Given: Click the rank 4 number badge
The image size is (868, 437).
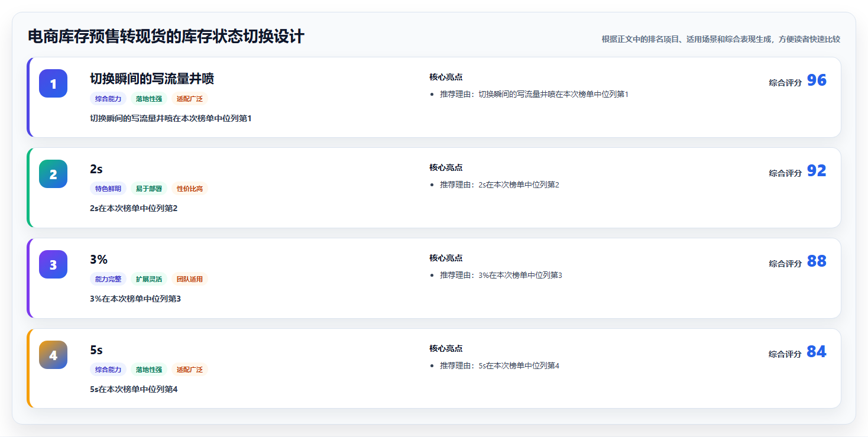Looking at the screenshot, I should (53, 355).
